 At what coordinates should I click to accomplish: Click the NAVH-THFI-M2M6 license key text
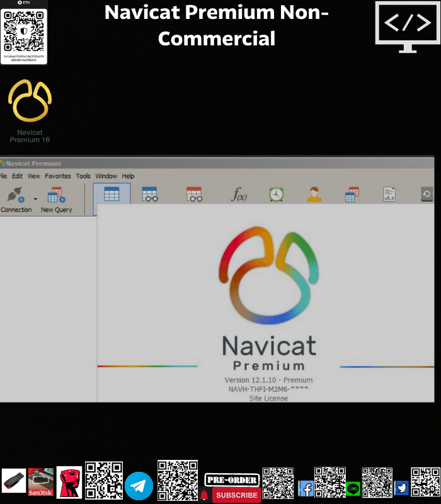[268, 389]
